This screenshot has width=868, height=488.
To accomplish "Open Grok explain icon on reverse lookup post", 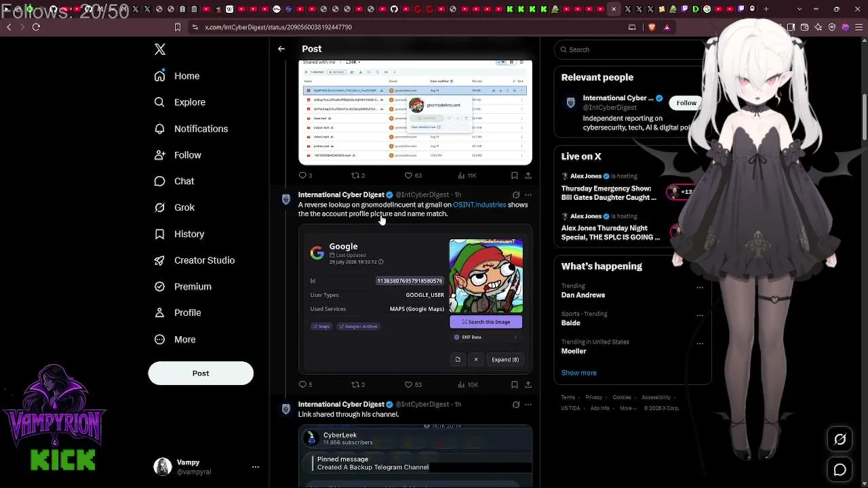I will 516,195.
